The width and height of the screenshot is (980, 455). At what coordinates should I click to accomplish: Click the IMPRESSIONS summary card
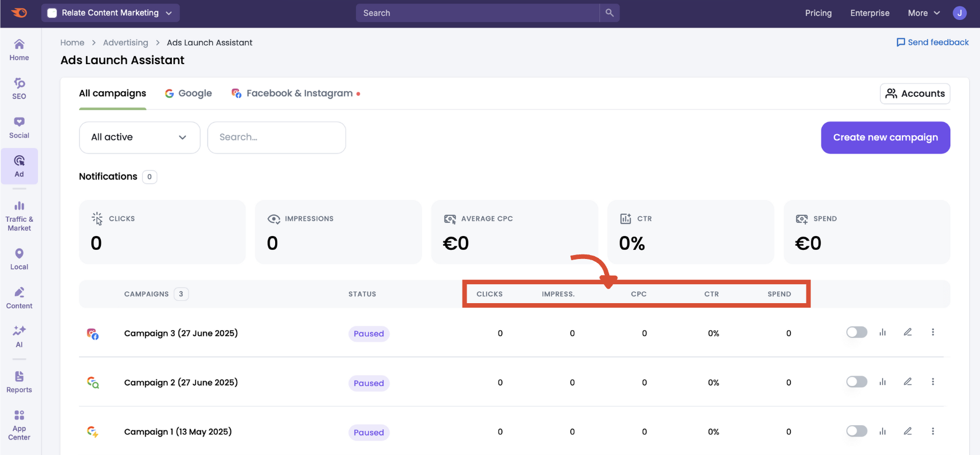(338, 232)
